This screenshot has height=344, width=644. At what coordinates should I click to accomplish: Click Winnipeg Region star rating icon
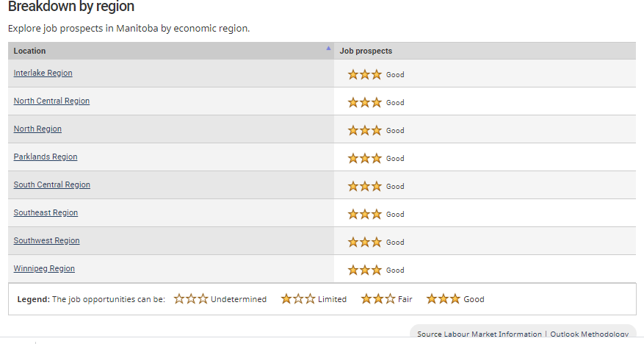(365, 270)
